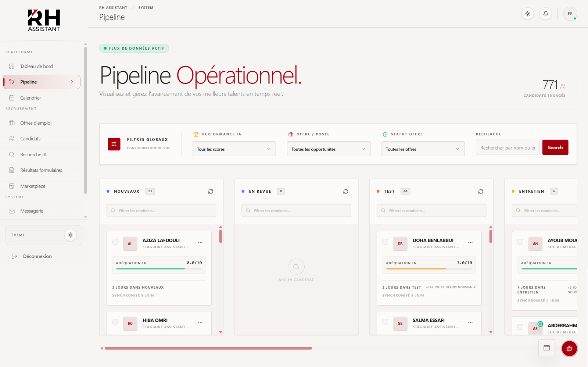The height and width of the screenshot is (367, 588).
Task: Click the HO avatar of Hiba Omri
Action: pos(130,324)
